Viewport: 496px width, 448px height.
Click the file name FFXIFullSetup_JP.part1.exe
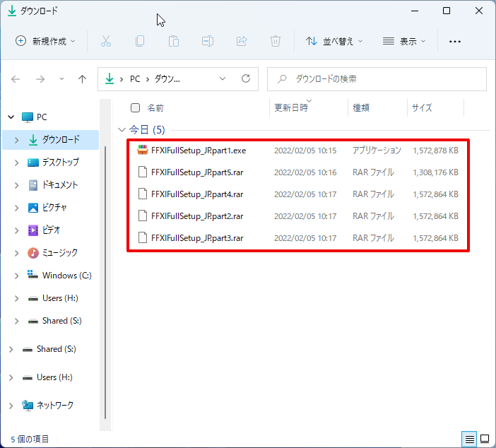point(199,151)
